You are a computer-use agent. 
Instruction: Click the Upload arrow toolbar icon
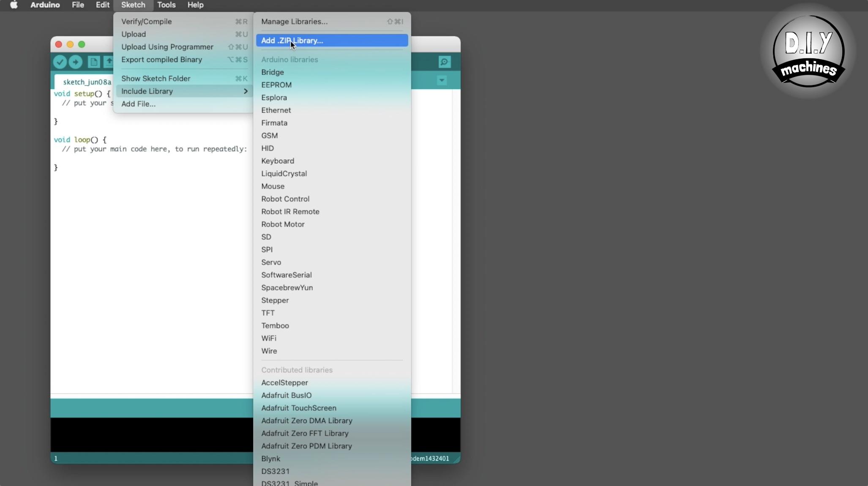pyautogui.click(x=76, y=62)
